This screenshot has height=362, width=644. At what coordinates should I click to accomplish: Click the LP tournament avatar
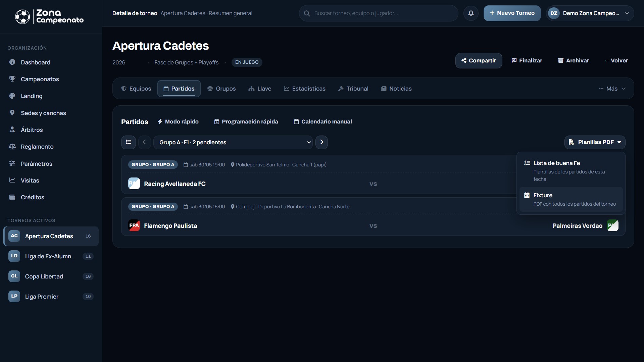point(14,296)
